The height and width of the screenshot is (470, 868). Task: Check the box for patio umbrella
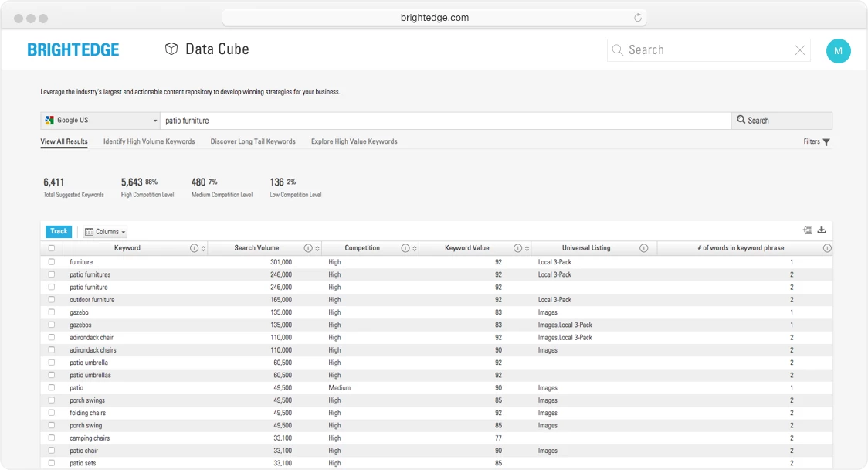52,363
